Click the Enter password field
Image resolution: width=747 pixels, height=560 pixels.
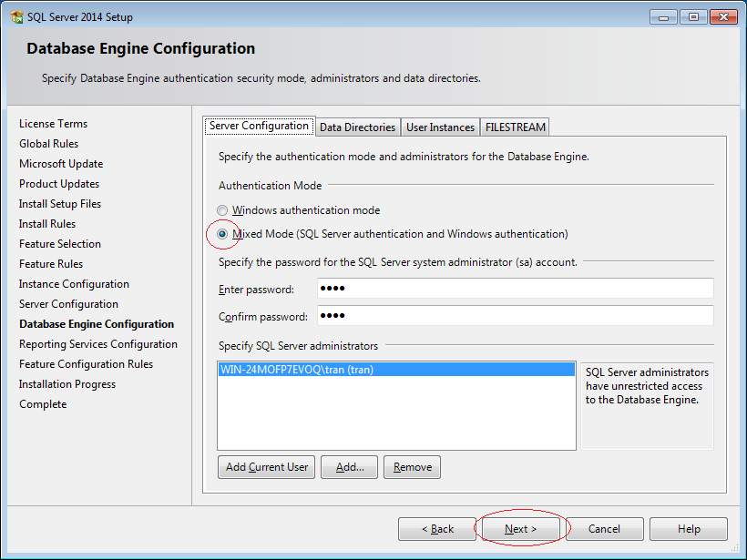(x=516, y=288)
